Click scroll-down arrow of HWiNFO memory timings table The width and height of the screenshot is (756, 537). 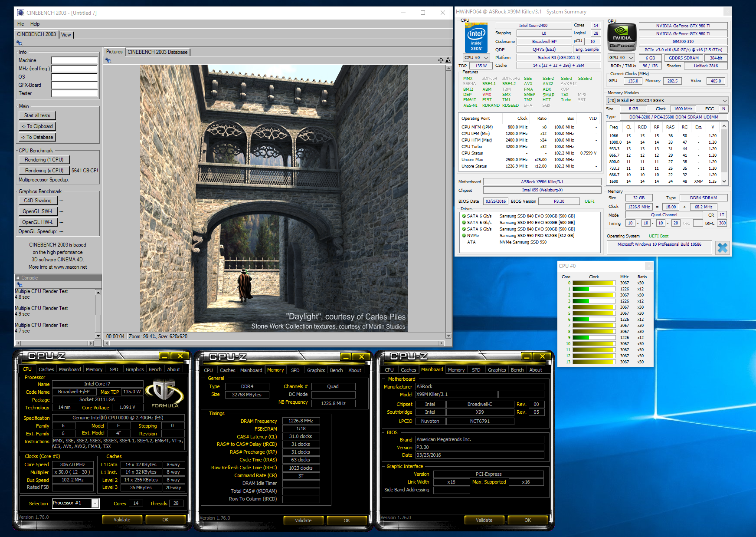pyautogui.click(x=723, y=181)
